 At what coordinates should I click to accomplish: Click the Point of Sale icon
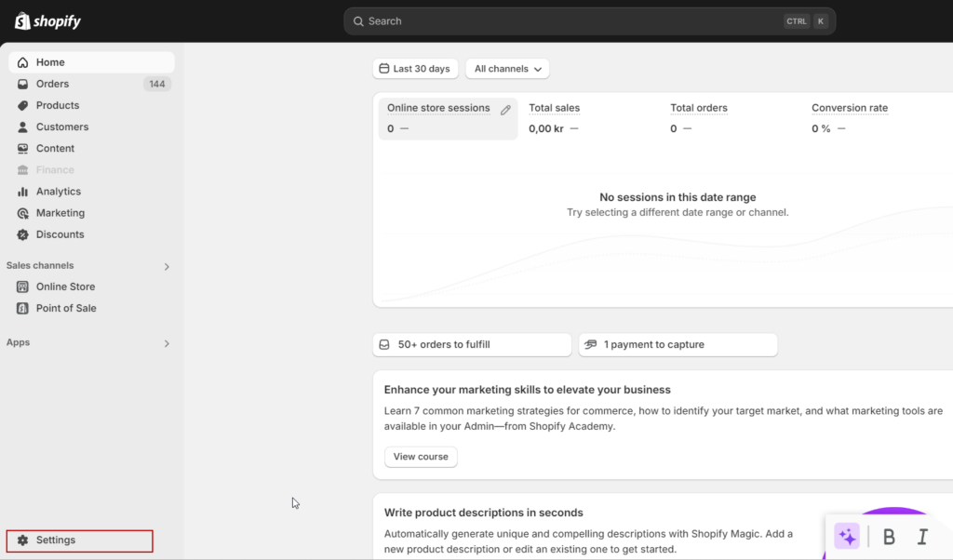(x=22, y=309)
